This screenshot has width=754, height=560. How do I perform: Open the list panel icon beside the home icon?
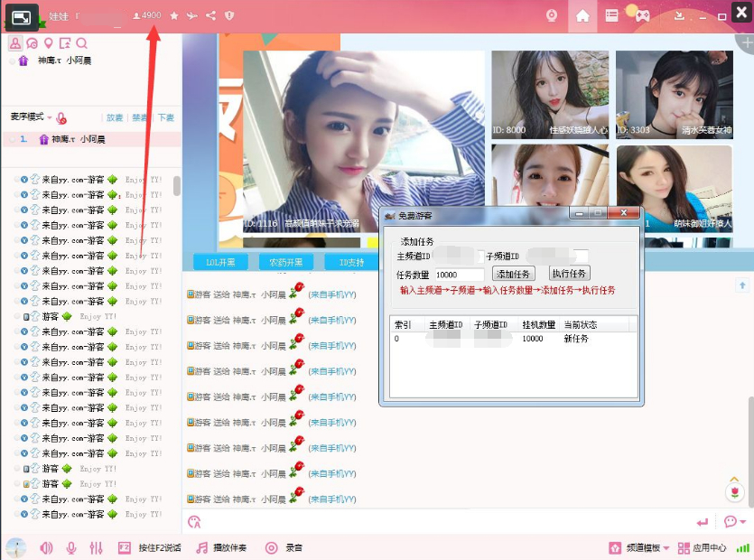(x=611, y=16)
